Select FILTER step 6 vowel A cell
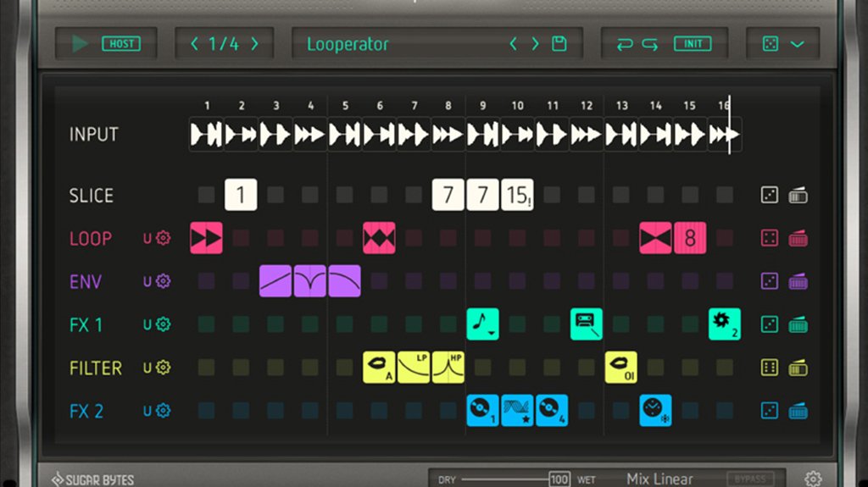This screenshot has height=487, width=868. click(x=379, y=368)
